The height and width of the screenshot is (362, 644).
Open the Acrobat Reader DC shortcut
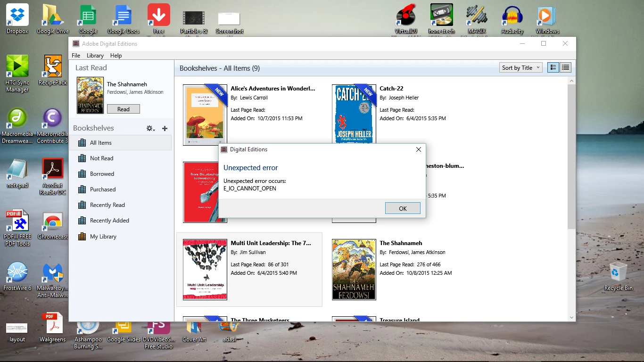point(53,177)
